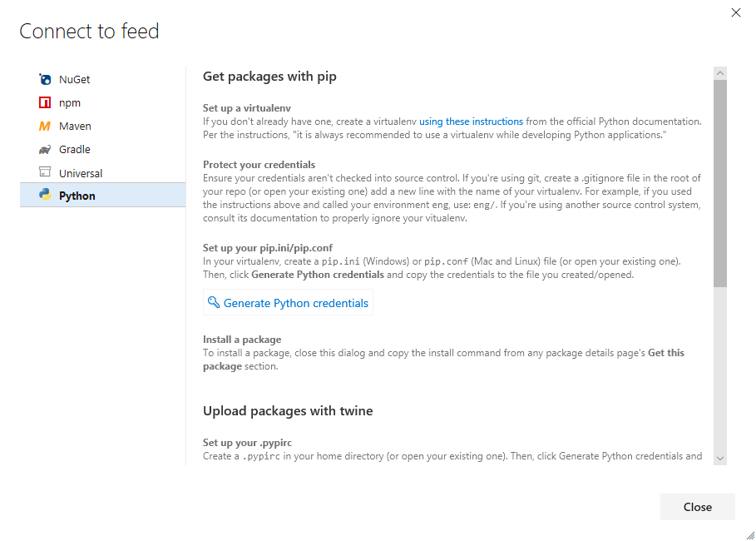Select the NuGet feed tab
This screenshot has height=541, width=756.
coord(75,80)
